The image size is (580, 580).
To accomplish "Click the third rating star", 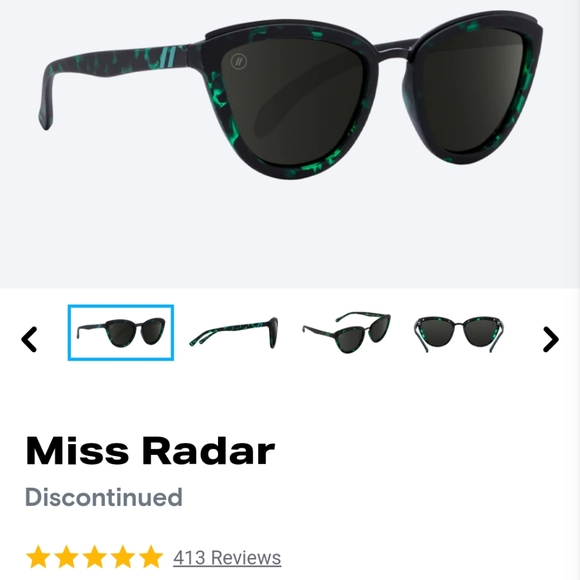I will [95, 556].
